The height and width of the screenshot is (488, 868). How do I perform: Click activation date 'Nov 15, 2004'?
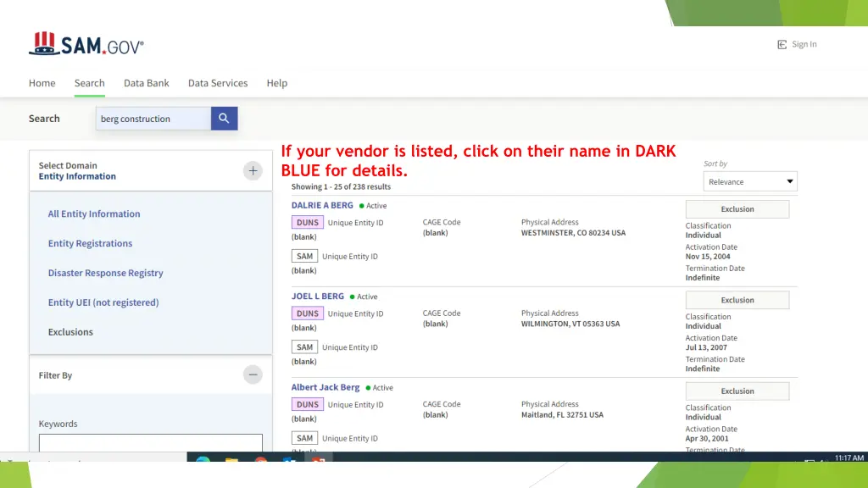coord(708,257)
